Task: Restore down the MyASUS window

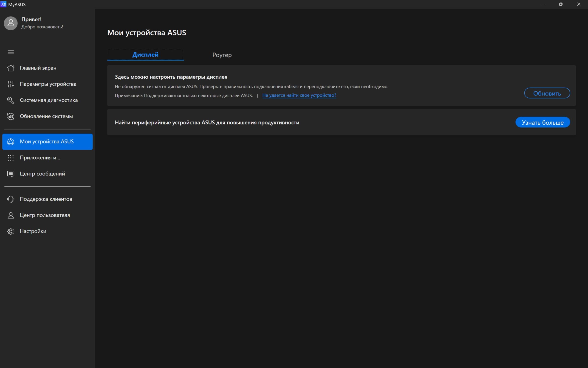Action: tap(561, 4)
